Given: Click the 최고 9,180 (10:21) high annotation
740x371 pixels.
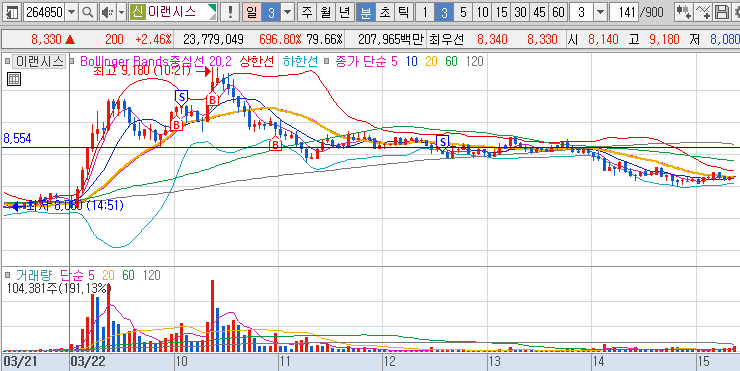Looking at the screenshot, I should tap(142, 71).
